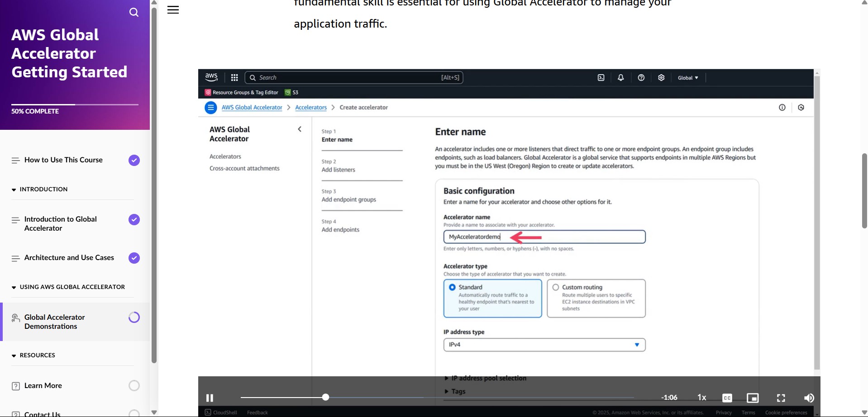Click the lesson icon beside Learn More

(16, 386)
